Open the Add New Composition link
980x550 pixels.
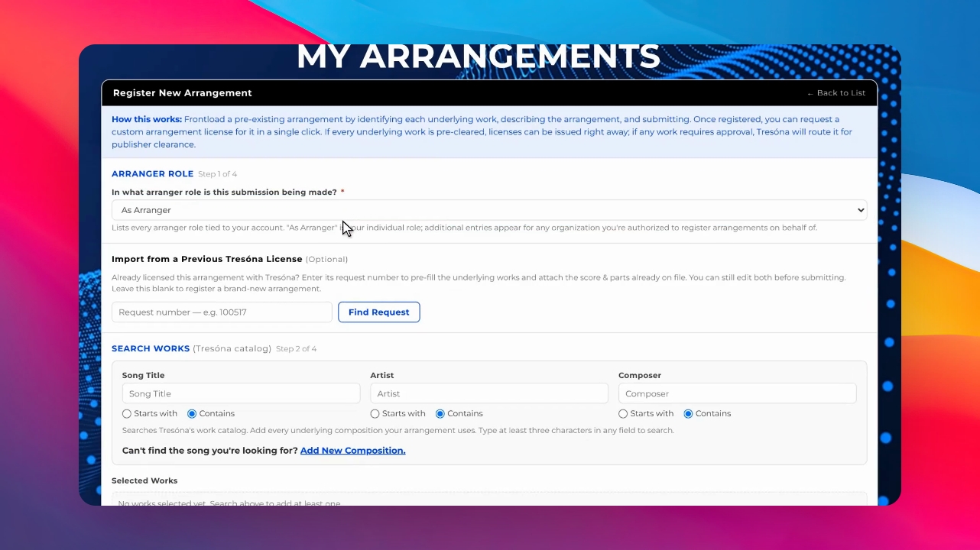352,451
